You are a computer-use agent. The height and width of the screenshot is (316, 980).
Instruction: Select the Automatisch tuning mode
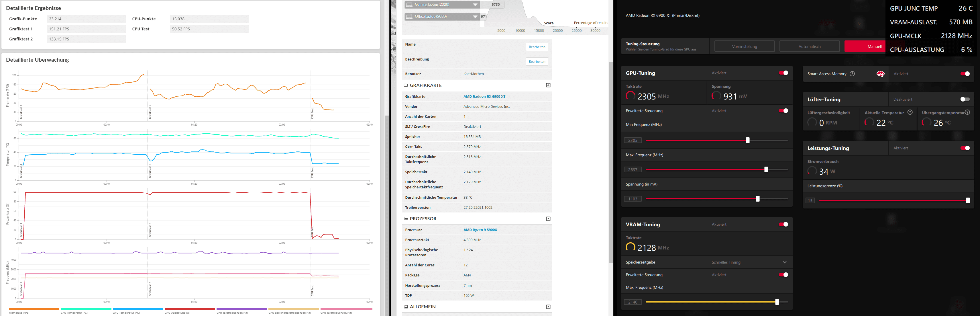click(x=810, y=46)
